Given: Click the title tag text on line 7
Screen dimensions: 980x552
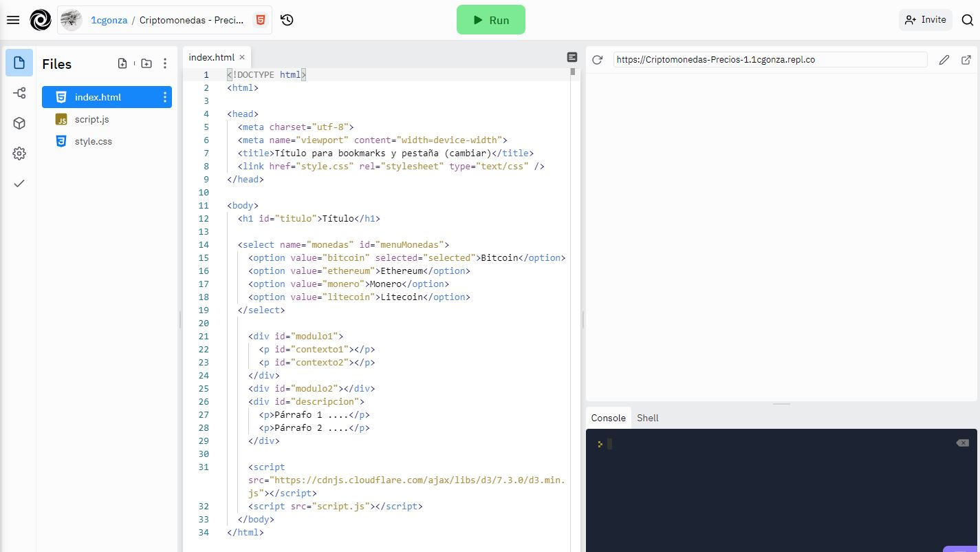Looking at the screenshot, I should click(385, 153).
